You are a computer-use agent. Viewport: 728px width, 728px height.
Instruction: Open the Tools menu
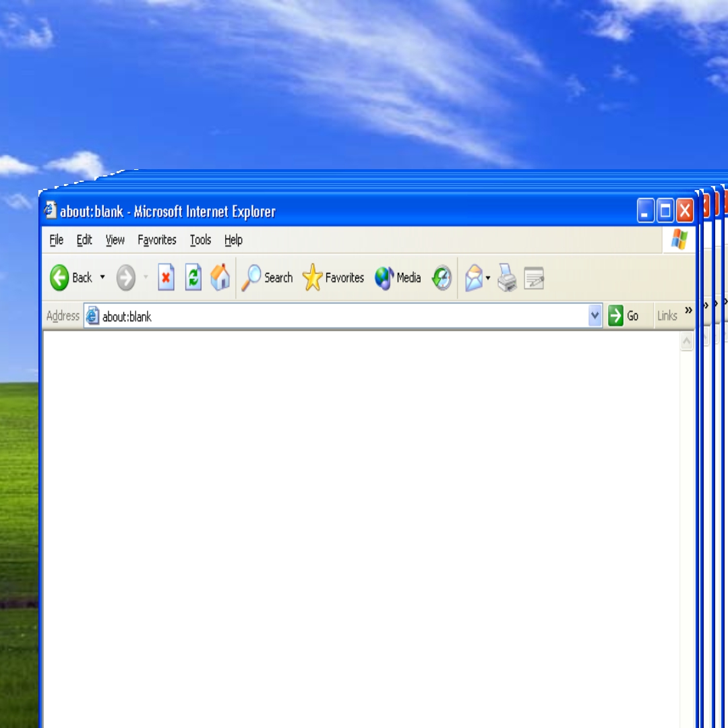coord(200,239)
